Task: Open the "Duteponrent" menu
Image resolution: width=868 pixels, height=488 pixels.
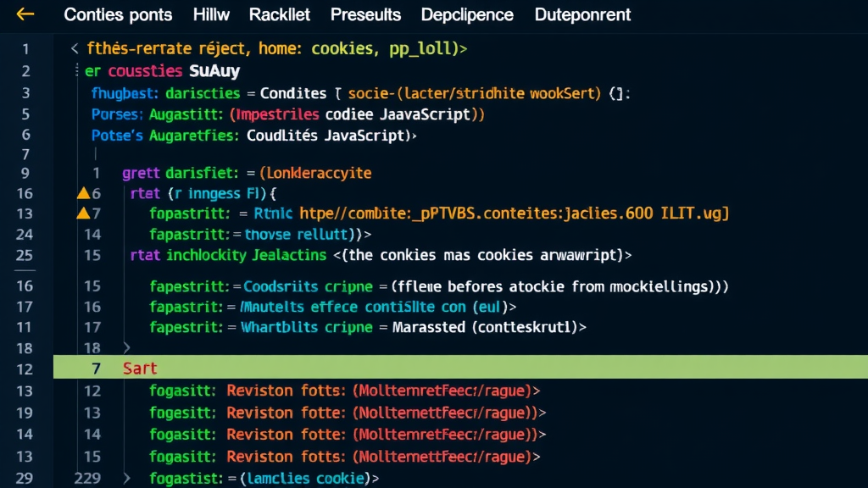Action: (x=582, y=14)
